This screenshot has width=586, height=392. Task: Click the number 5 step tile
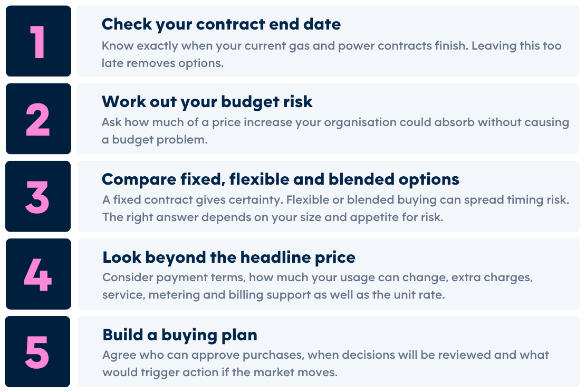tap(38, 352)
